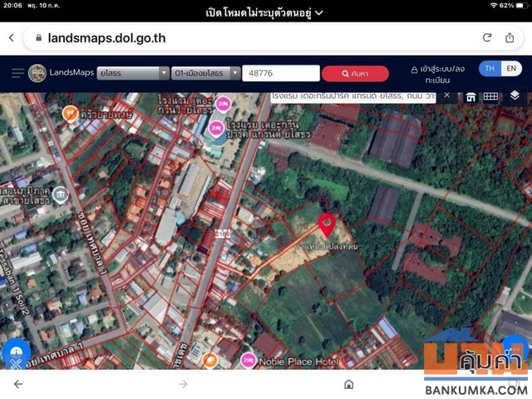Open the map layers icon

515,96
